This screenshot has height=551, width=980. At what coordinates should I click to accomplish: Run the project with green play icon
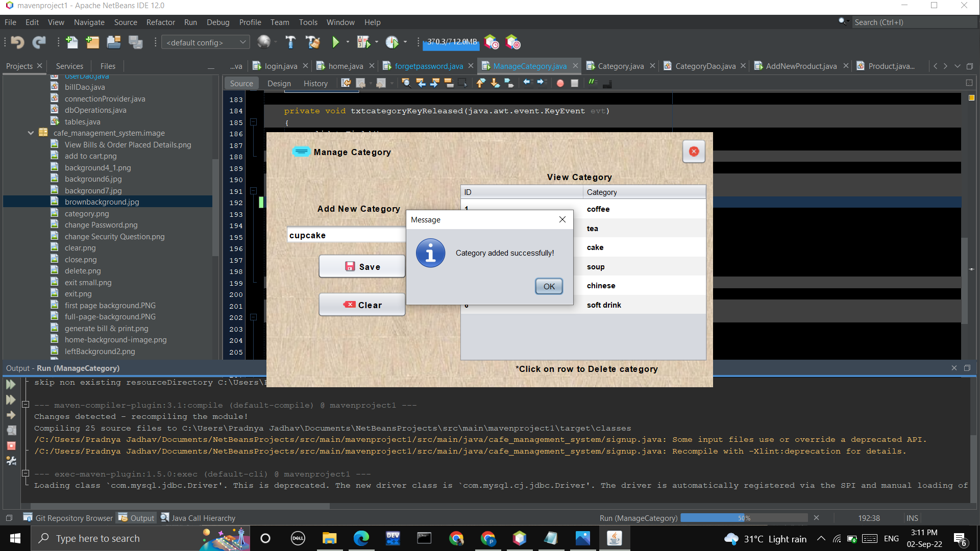335,42
